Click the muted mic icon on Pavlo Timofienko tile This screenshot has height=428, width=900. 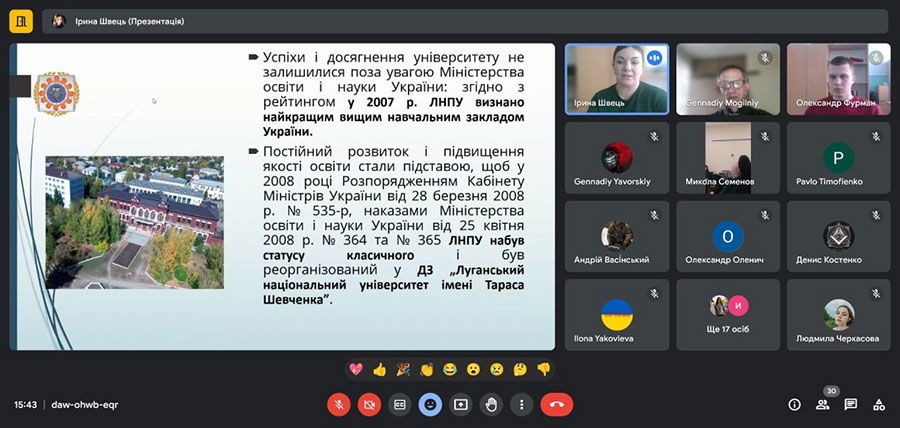875,137
